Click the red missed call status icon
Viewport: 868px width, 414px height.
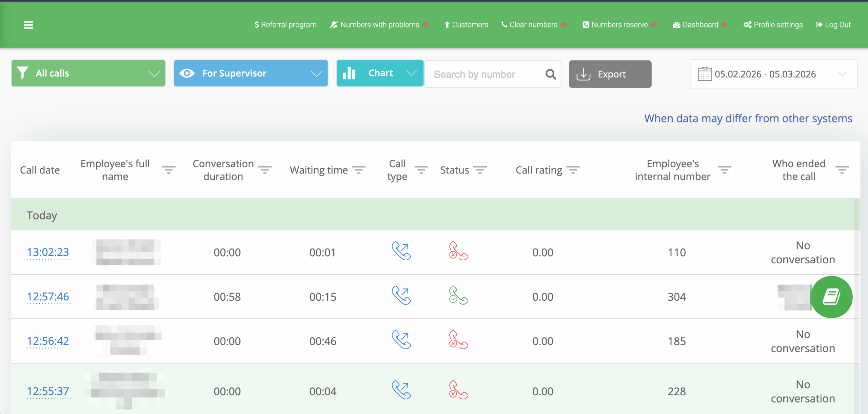coord(459,252)
